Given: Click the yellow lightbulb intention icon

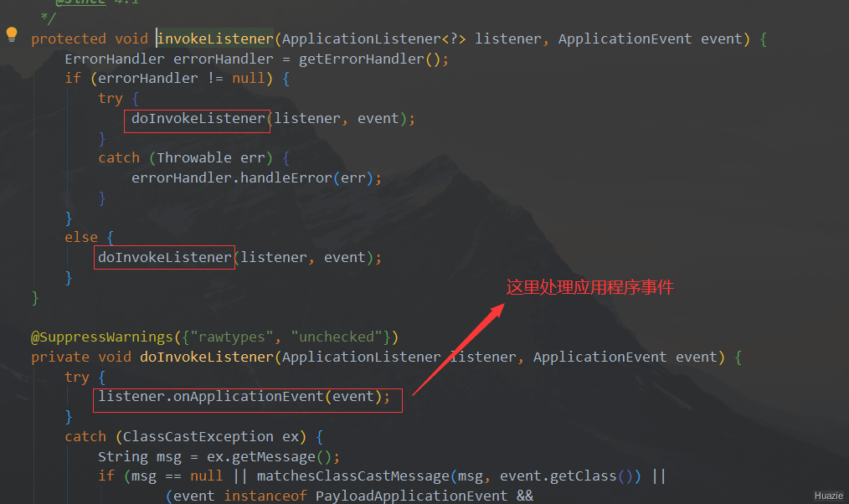Looking at the screenshot, I should 12,34.
